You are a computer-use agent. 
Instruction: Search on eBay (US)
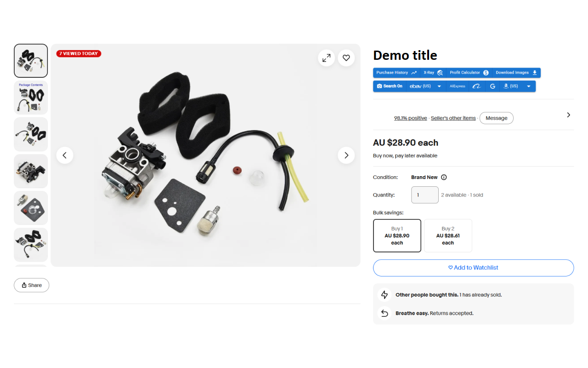point(420,86)
